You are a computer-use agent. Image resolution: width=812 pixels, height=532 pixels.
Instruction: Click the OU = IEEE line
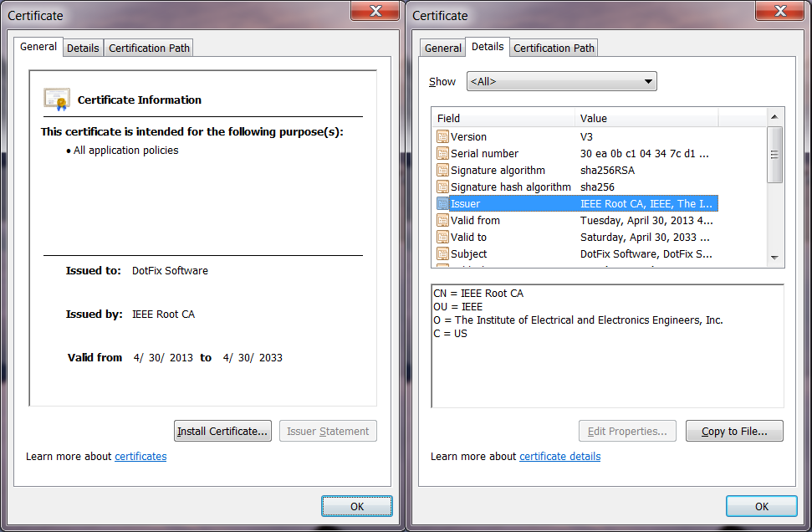pyautogui.click(x=457, y=307)
